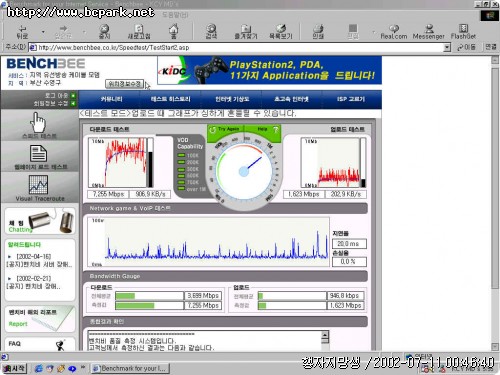Open the Messenger toolbar icon
Viewport: 500px width, 375px height.
(429, 28)
